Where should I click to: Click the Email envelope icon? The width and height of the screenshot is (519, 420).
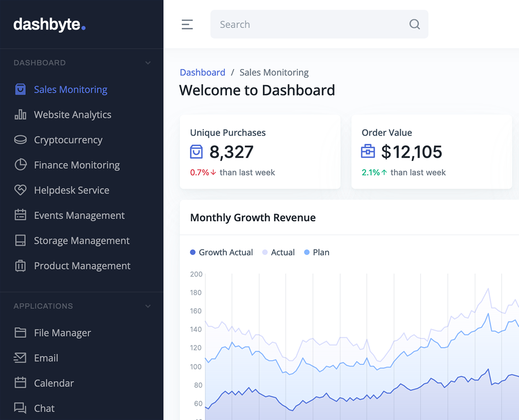point(20,358)
